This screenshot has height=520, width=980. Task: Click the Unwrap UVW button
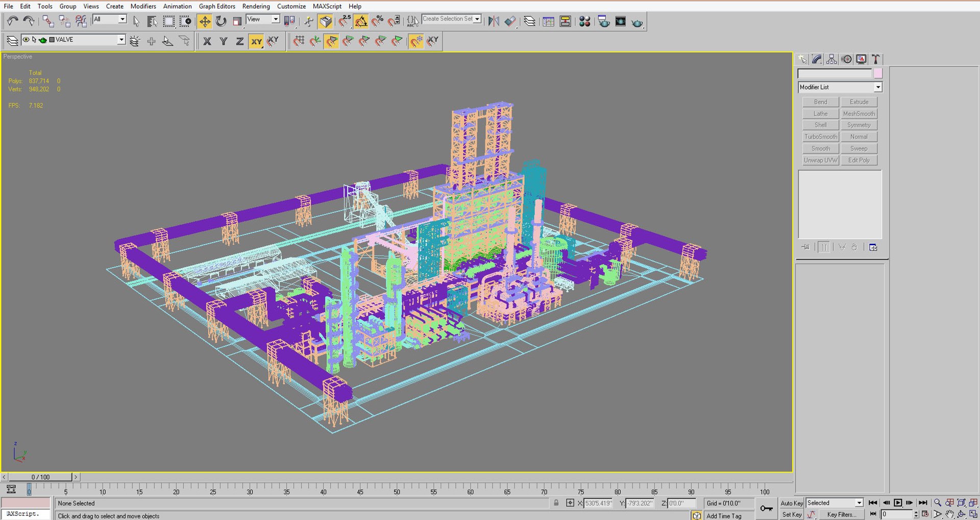(x=820, y=160)
